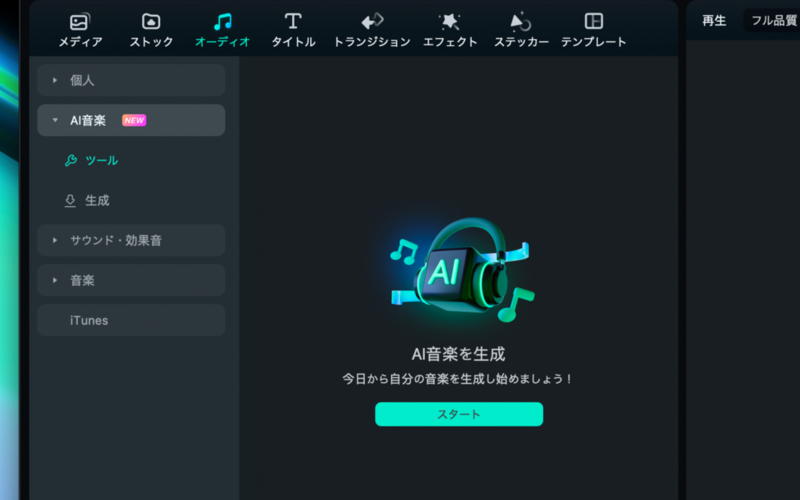Switch to the テンプレート tab label
Image resolution: width=800 pixels, height=500 pixels.
point(594,42)
